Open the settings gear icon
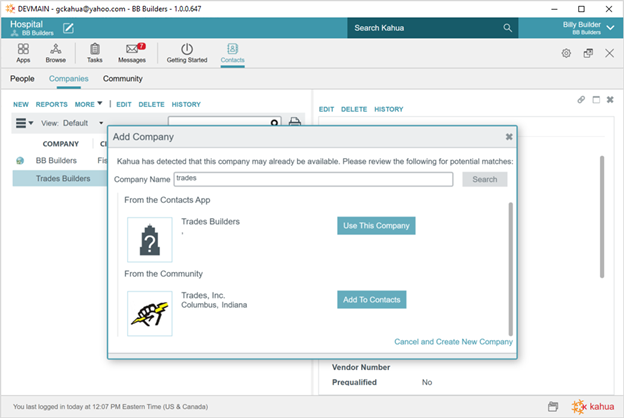624x418 pixels. point(566,53)
